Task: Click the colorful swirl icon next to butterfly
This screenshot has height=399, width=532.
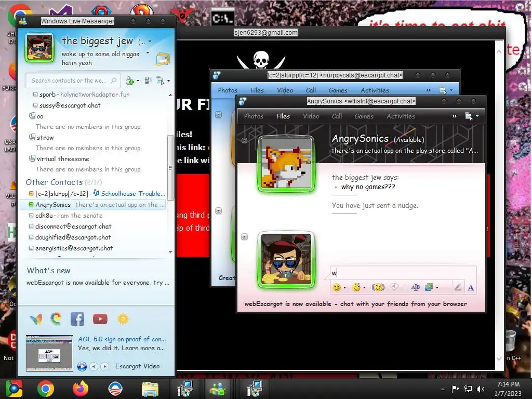Action: click(56, 319)
